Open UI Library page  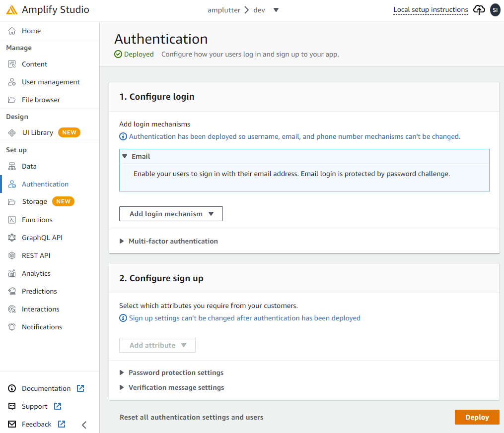(37, 132)
